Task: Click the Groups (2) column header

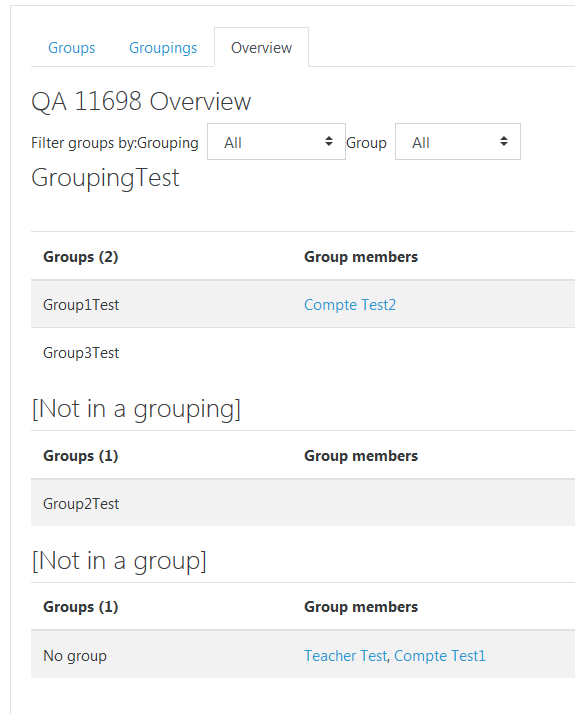Action: (81, 257)
